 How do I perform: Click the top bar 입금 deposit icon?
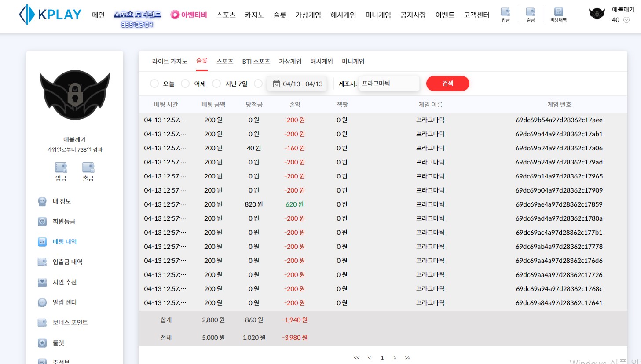[x=505, y=12]
